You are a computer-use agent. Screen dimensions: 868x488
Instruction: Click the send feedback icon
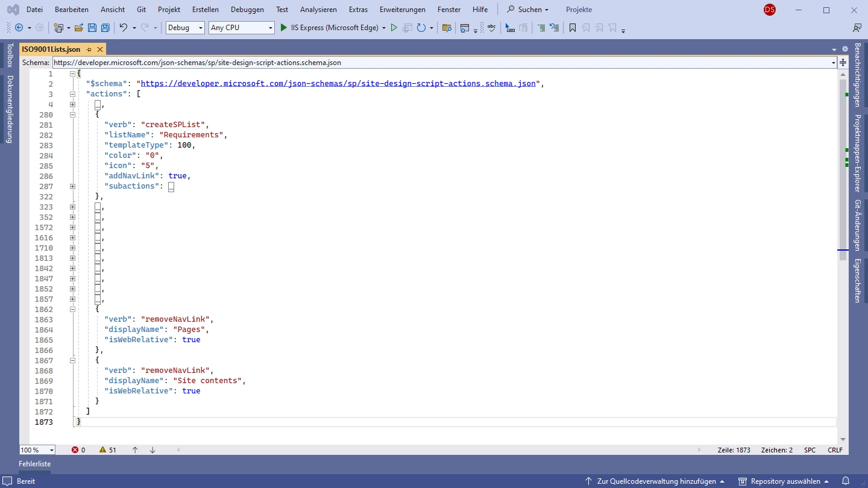click(857, 28)
